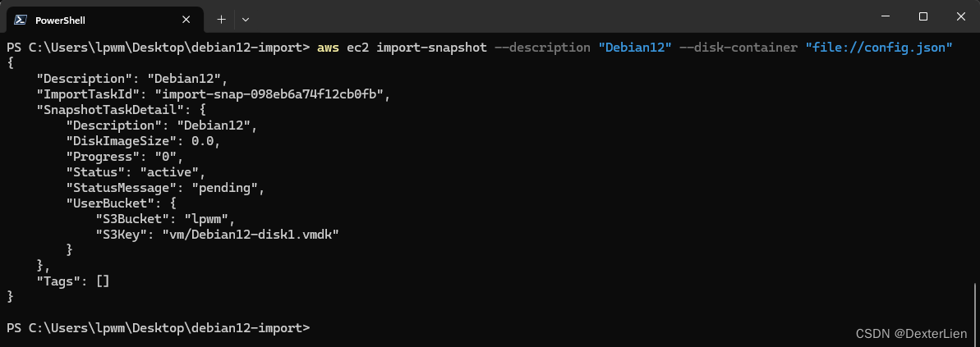Close the terminal window

point(961,17)
